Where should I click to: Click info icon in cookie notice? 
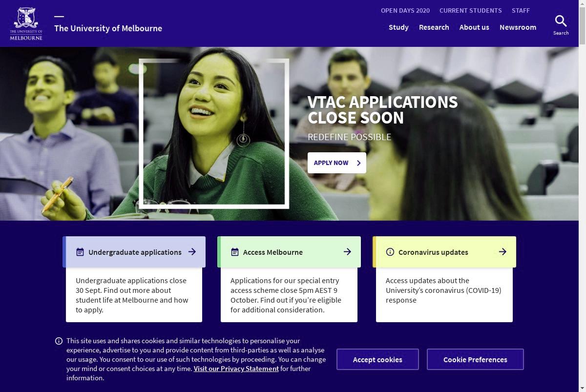tap(59, 341)
